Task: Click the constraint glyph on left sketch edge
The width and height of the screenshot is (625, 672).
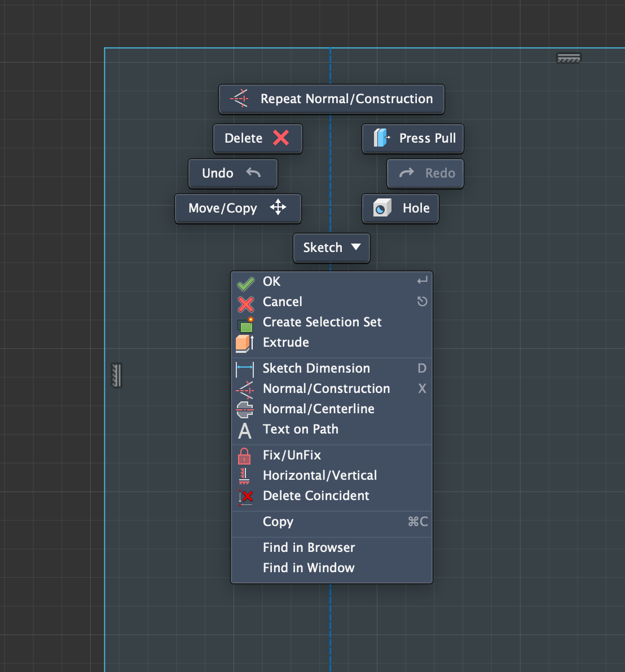Action: tap(117, 375)
